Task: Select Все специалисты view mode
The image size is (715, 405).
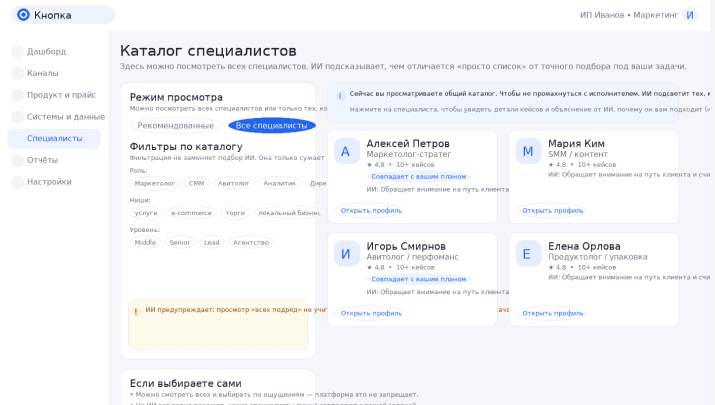Action: [x=272, y=125]
